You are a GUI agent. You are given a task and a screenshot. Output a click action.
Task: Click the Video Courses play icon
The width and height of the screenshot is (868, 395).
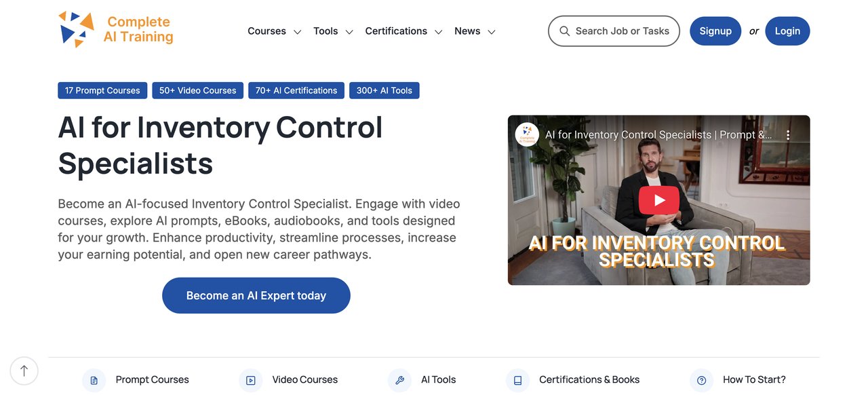point(250,380)
